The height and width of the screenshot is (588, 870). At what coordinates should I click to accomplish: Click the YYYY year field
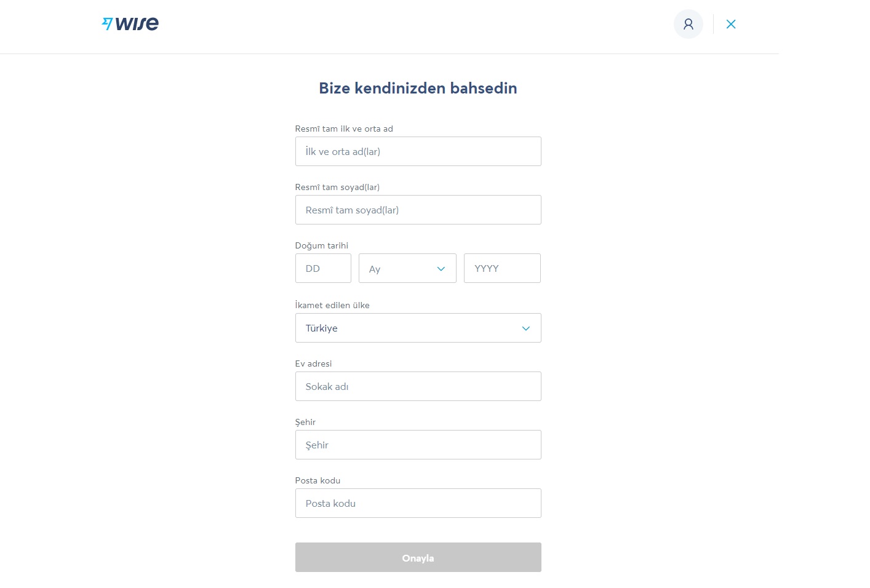502,268
